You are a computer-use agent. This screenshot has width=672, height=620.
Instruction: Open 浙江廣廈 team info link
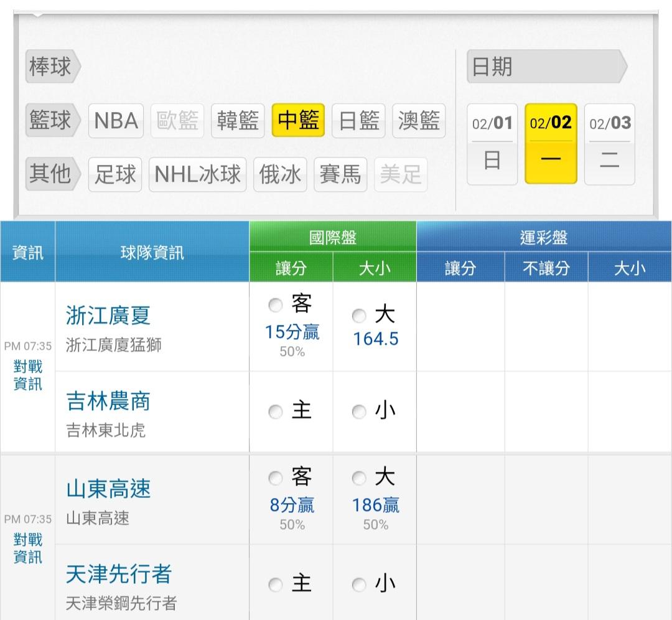click(108, 316)
